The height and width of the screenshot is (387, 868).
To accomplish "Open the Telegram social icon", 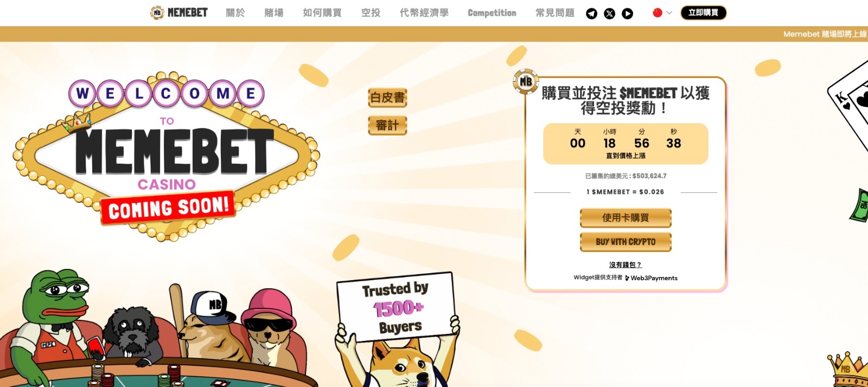I will coord(591,14).
